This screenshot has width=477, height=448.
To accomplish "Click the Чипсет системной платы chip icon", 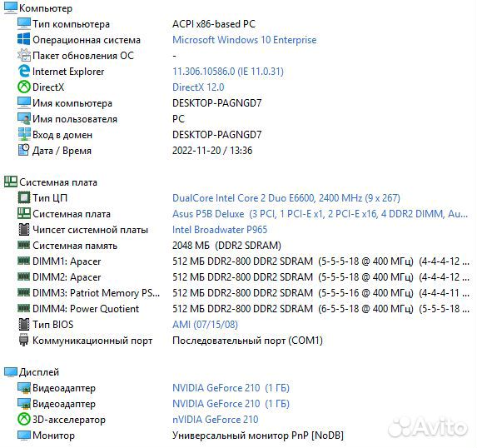I will tap(24, 230).
